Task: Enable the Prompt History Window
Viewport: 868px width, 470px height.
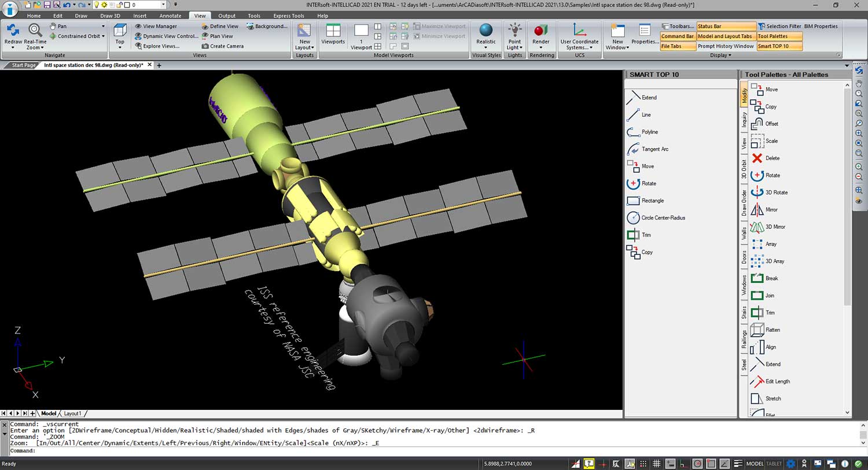Action: (726, 46)
